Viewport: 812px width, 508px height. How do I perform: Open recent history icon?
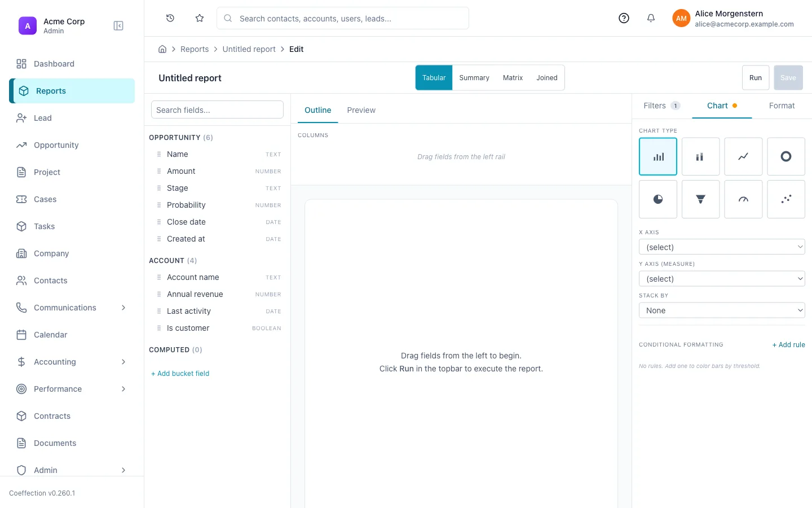click(x=170, y=18)
